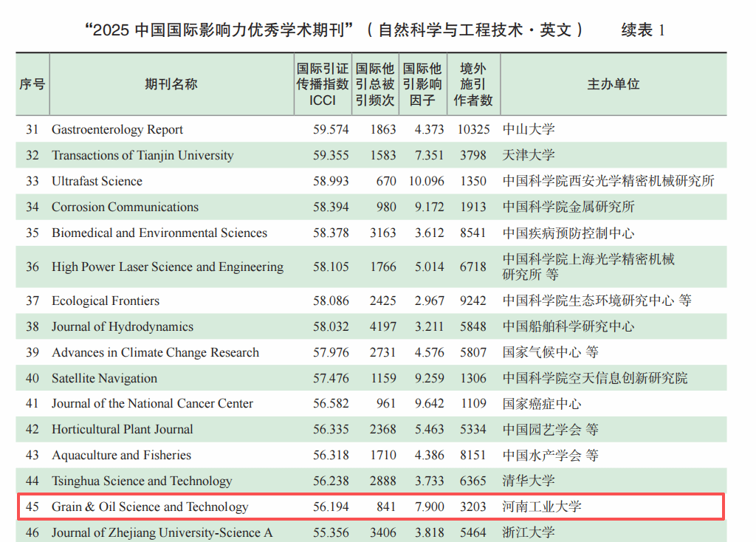
Task: Select the 'Gastroenterology Report' journal name
Action: 117,129
